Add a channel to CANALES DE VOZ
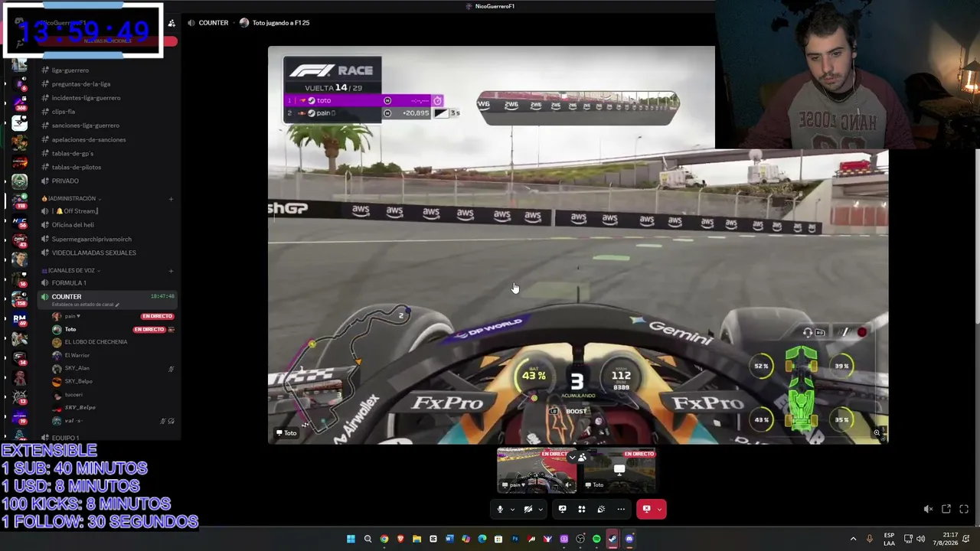The image size is (980, 551). (171, 270)
